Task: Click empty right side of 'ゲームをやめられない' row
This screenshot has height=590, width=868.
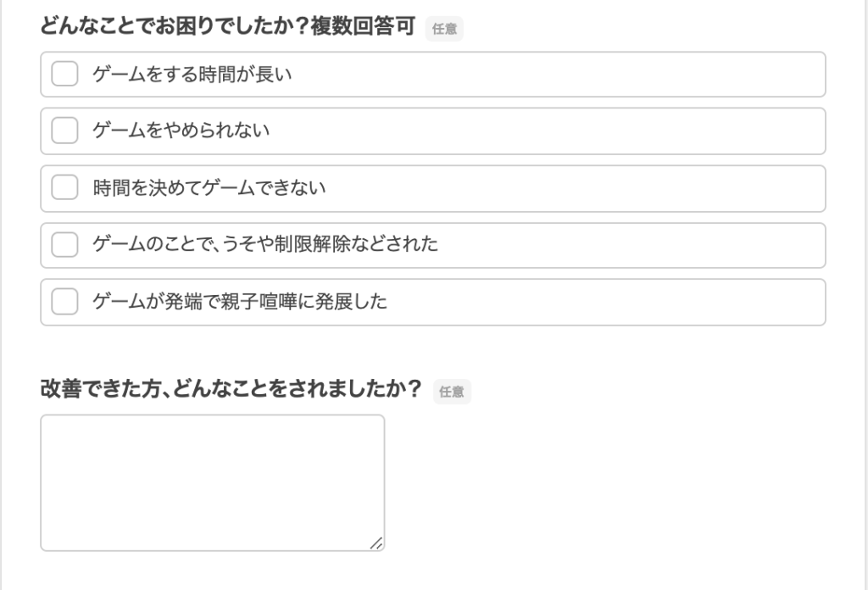Action: (x=609, y=131)
